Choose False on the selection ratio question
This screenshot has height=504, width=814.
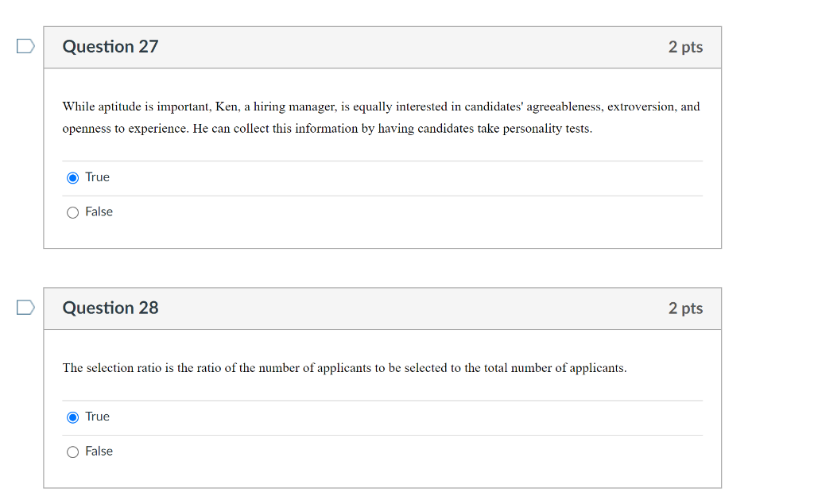click(72, 451)
